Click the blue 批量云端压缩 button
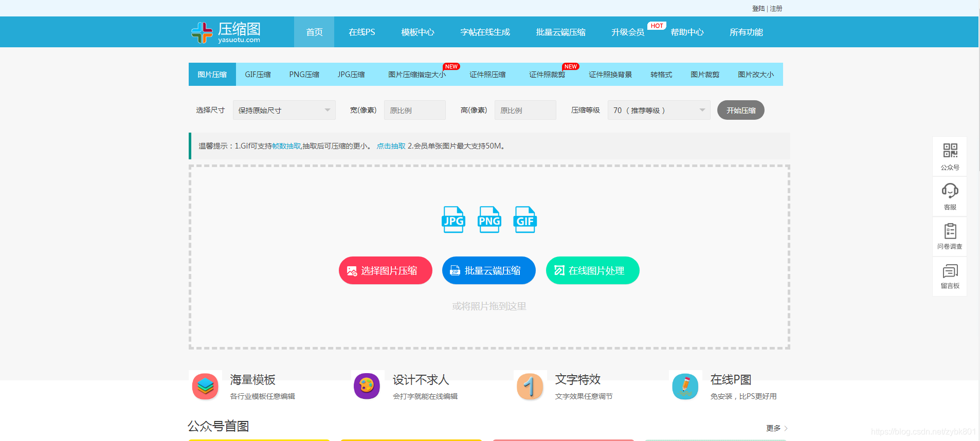Image resolution: width=980 pixels, height=441 pixels. click(x=489, y=270)
